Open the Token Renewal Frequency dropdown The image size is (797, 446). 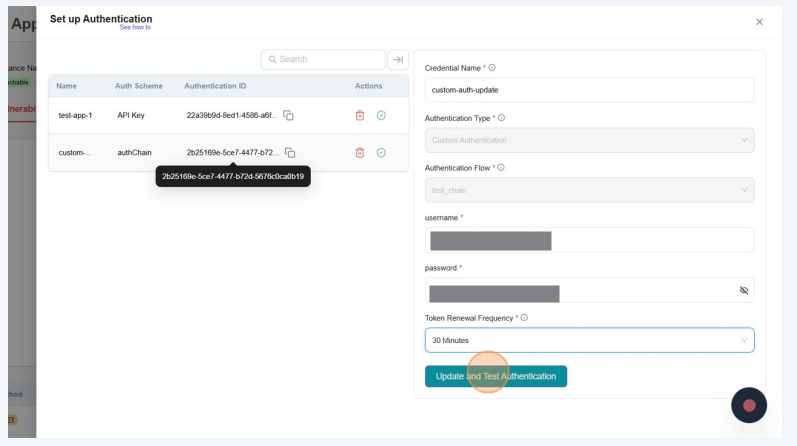(x=590, y=340)
